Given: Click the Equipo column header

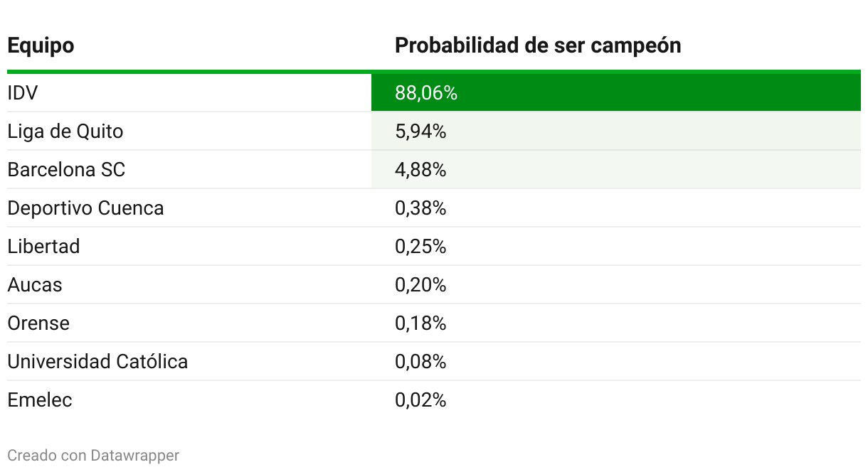Looking at the screenshot, I should click(x=41, y=45).
